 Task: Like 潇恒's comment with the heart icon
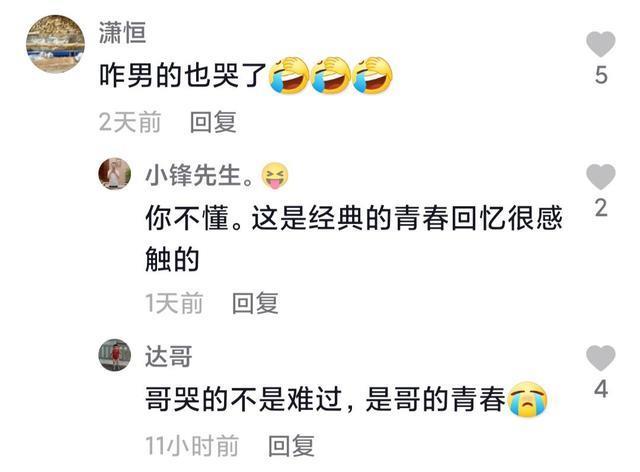pos(600,44)
